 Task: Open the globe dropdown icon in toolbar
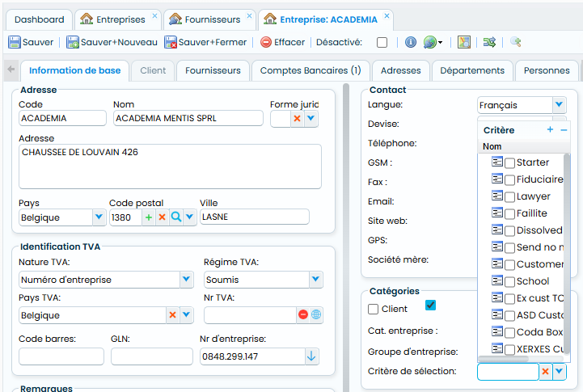point(433,42)
